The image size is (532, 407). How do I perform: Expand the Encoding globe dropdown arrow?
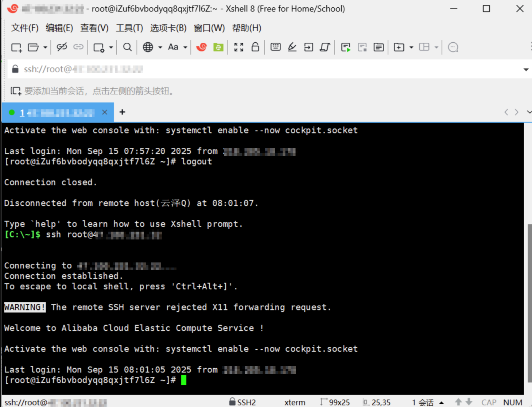click(160, 47)
